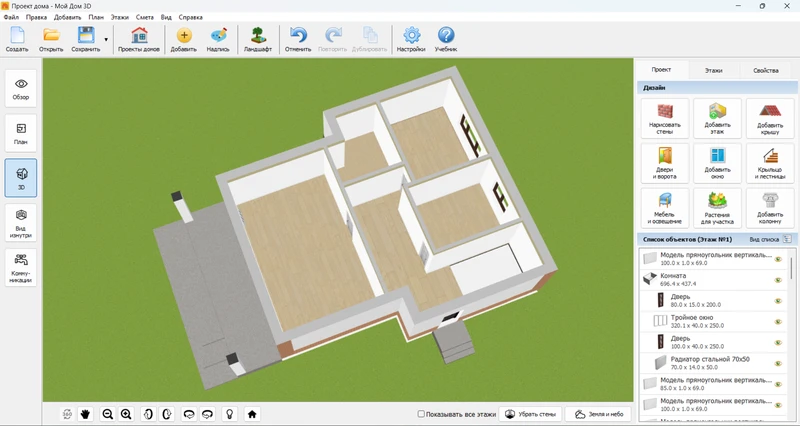800x426 pixels.
Task: Select the Надпись text label tool
Action: coord(218,40)
